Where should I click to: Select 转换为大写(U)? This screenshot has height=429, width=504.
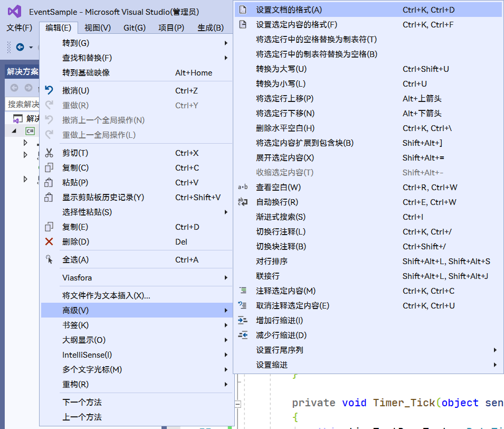pyautogui.click(x=368, y=69)
